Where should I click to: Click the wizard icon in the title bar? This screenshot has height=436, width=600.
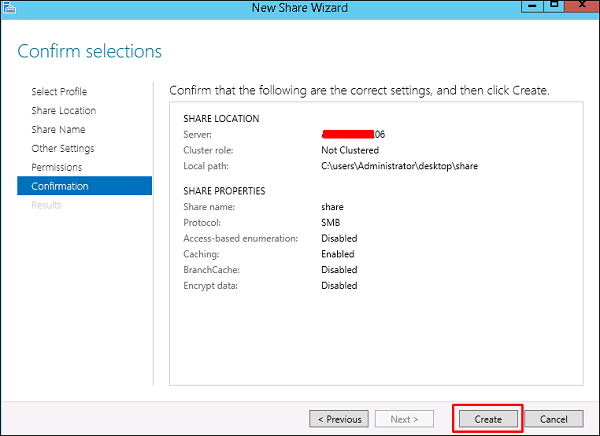(x=10, y=10)
